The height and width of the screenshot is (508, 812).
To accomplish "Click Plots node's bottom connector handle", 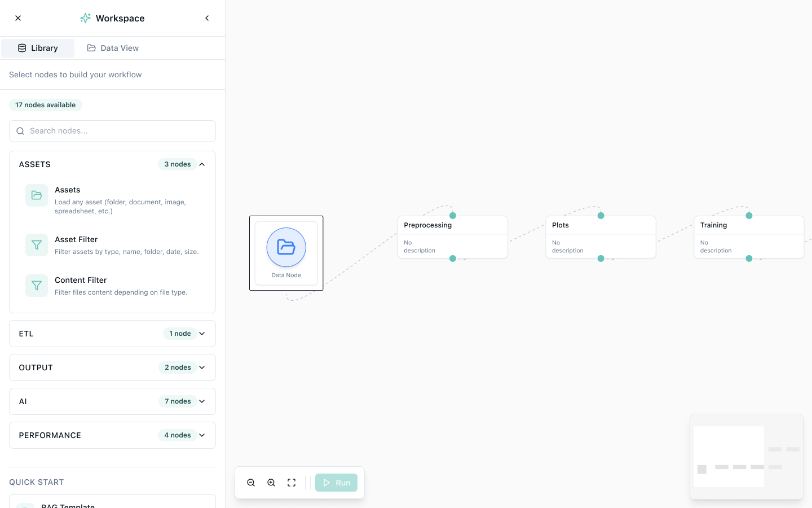I will [x=601, y=259].
